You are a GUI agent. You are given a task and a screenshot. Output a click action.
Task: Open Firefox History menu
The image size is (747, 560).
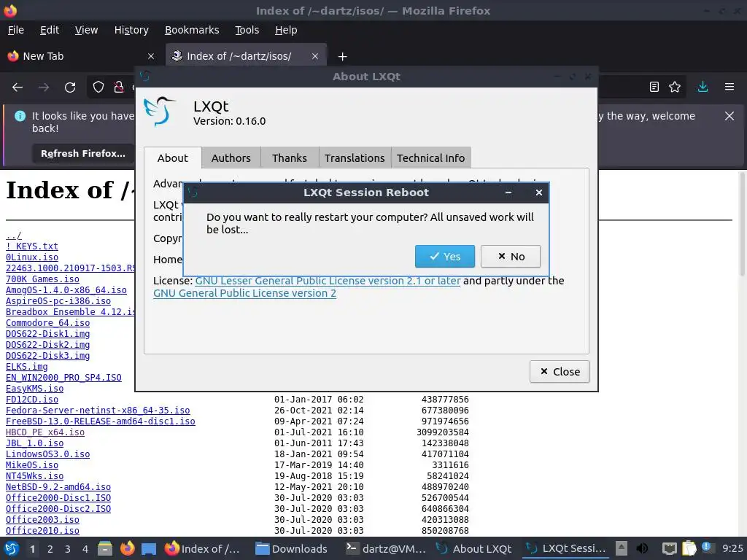131,30
